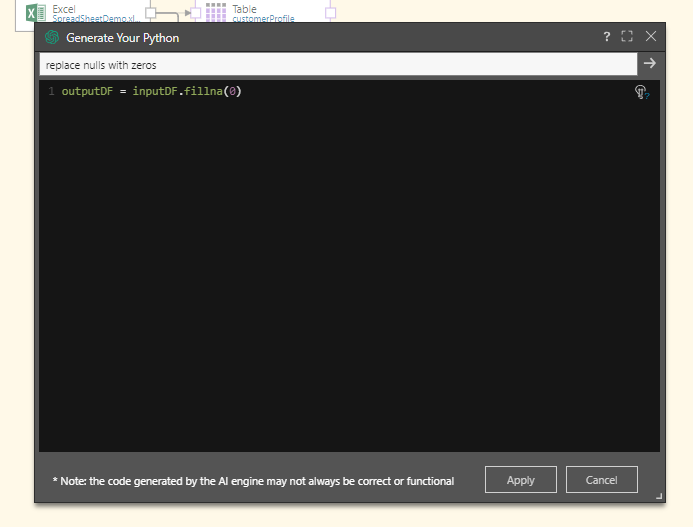
Task: Click the prompt field containing 'replace nulls with zeros'
Action: click(338, 64)
